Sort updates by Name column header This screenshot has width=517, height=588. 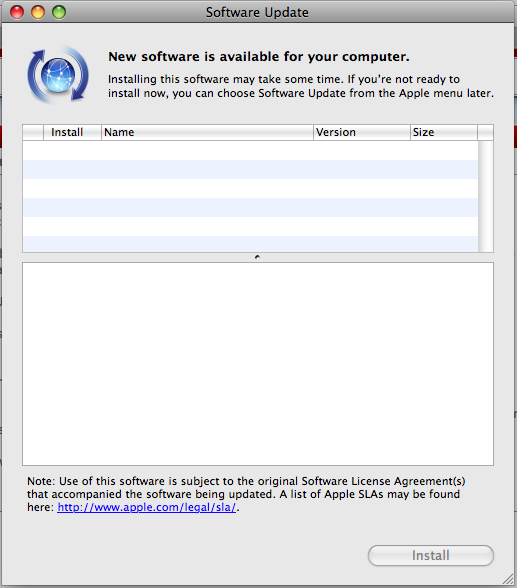tap(207, 132)
